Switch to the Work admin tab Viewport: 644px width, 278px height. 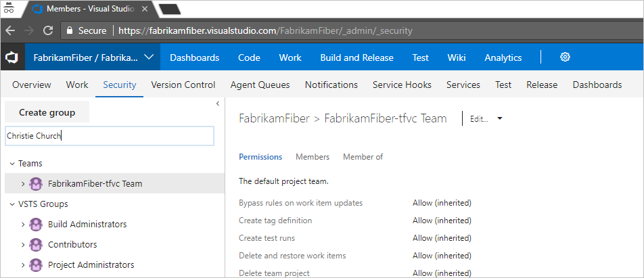[77, 85]
